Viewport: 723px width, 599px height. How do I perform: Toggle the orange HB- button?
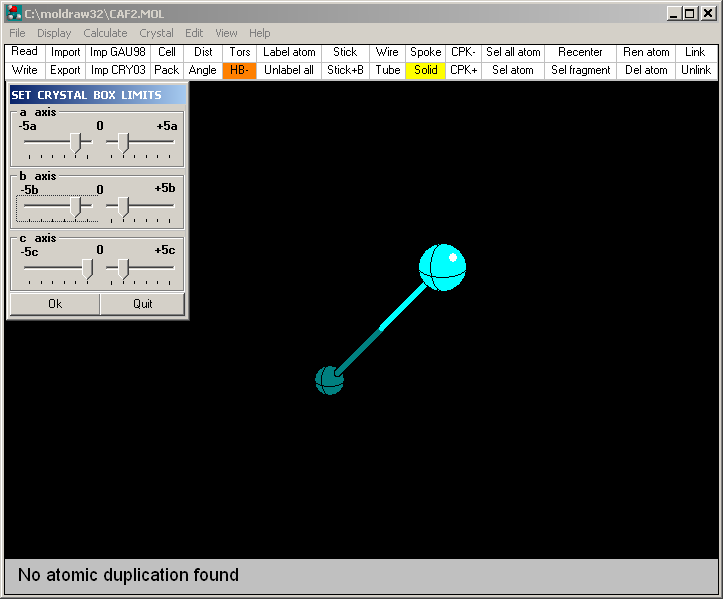click(x=240, y=70)
